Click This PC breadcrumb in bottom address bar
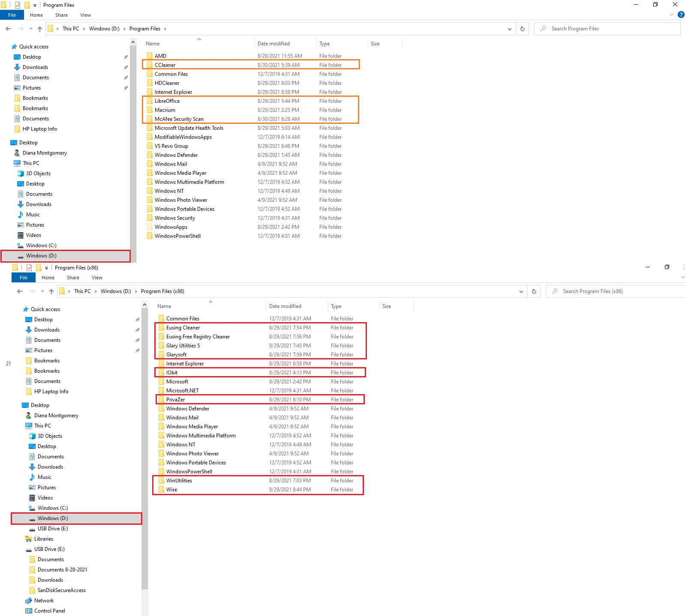The image size is (685, 616). click(x=82, y=291)
